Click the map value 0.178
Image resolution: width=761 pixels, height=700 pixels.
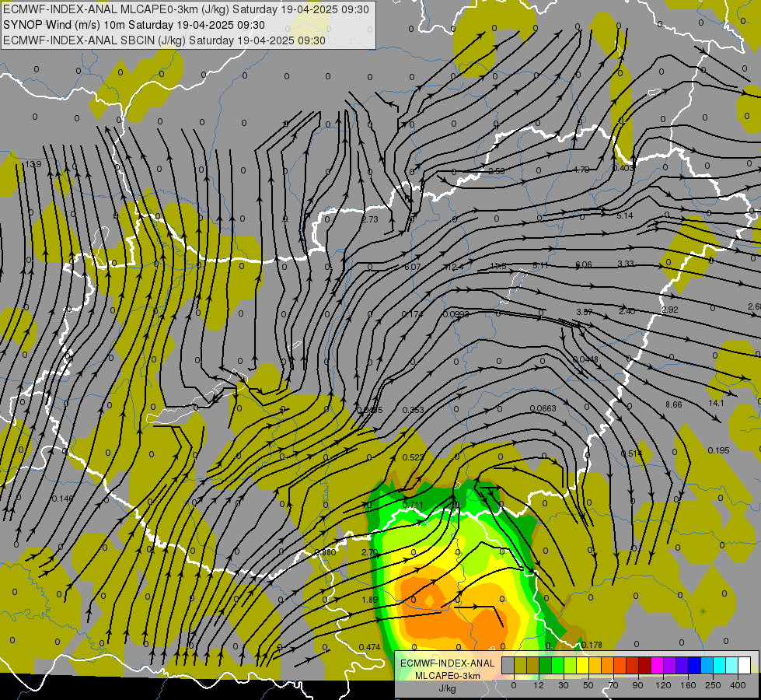[592, 645]
